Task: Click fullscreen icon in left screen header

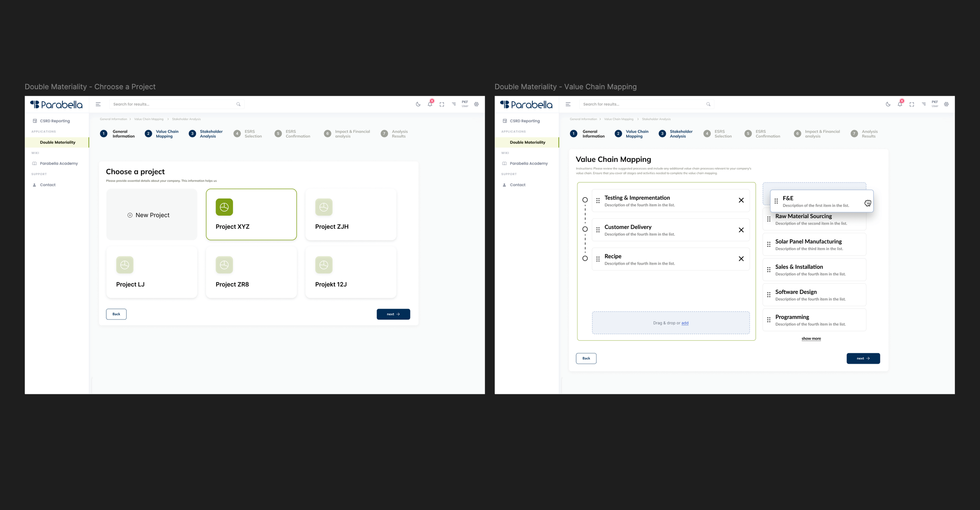Action: tap(442, 104)
